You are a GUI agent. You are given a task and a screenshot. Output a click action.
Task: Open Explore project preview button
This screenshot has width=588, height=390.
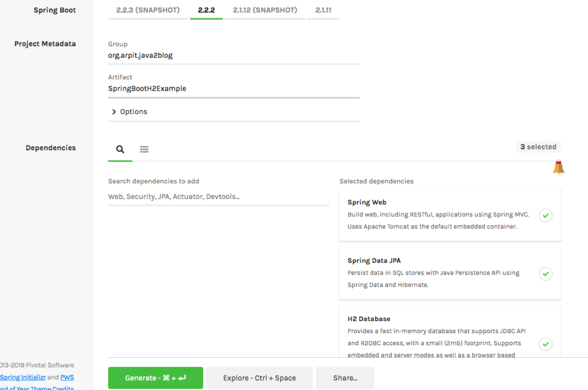[x=260, y=378]
